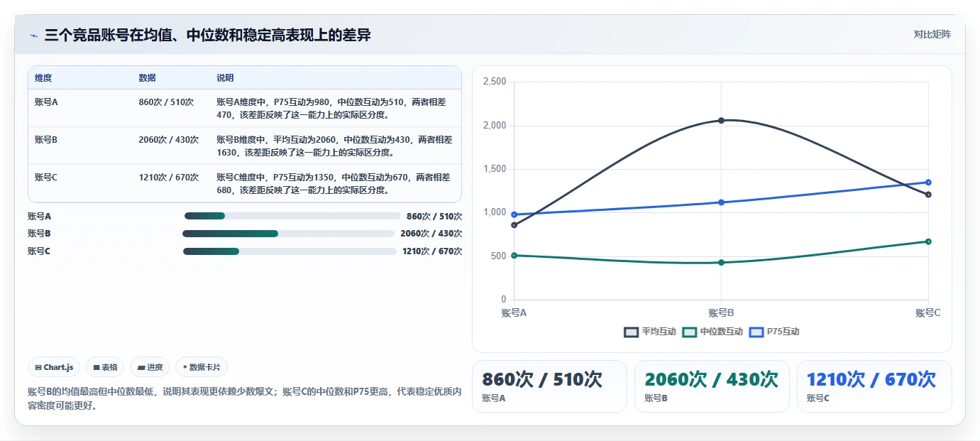Click 平均互动 point at 账号A

(514, 225)
